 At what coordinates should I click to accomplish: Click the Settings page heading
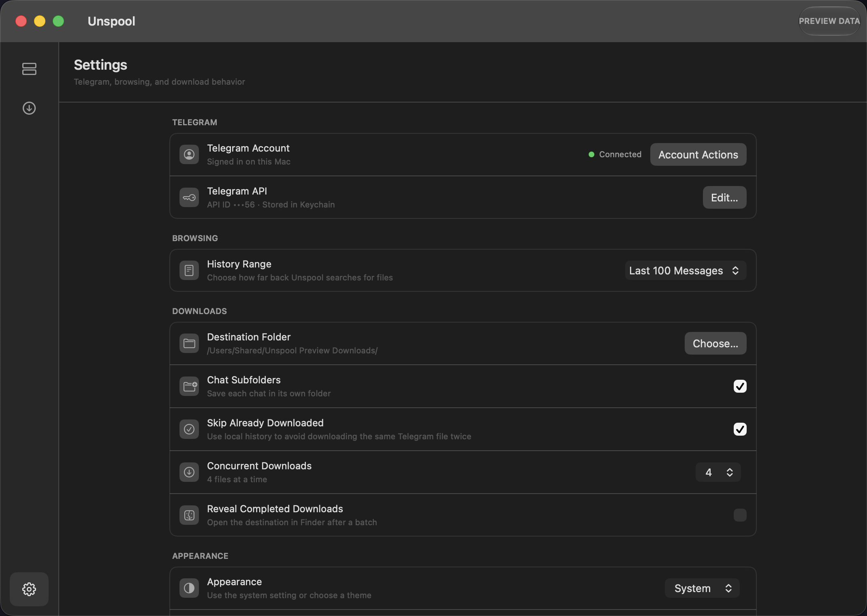100,65
